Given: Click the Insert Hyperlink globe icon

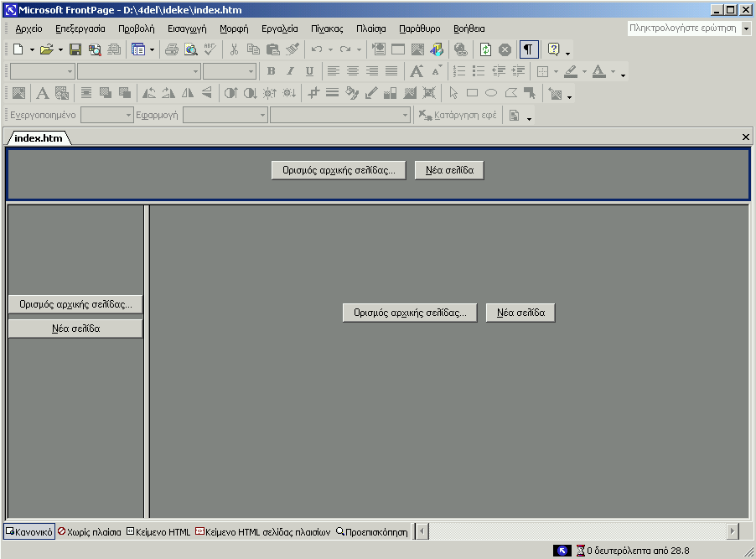Looking at the screenshot, I should coord(460,49).
